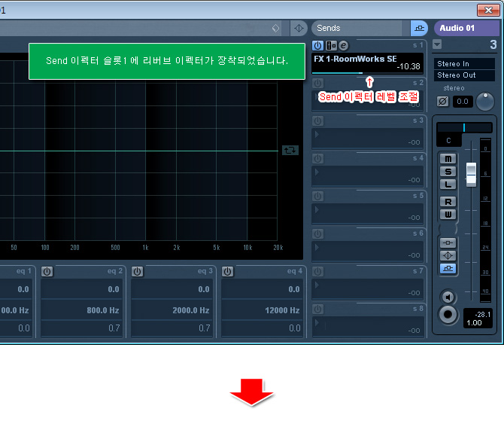The height and width of the screenshot is (439, 504).
Task: Click pre/post fader icon on send s 1
Action: (x=331, y=46)
